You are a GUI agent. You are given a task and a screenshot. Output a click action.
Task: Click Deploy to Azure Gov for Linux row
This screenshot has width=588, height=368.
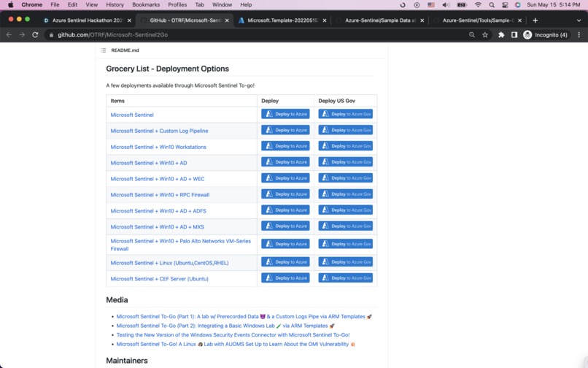click(345, 261)
